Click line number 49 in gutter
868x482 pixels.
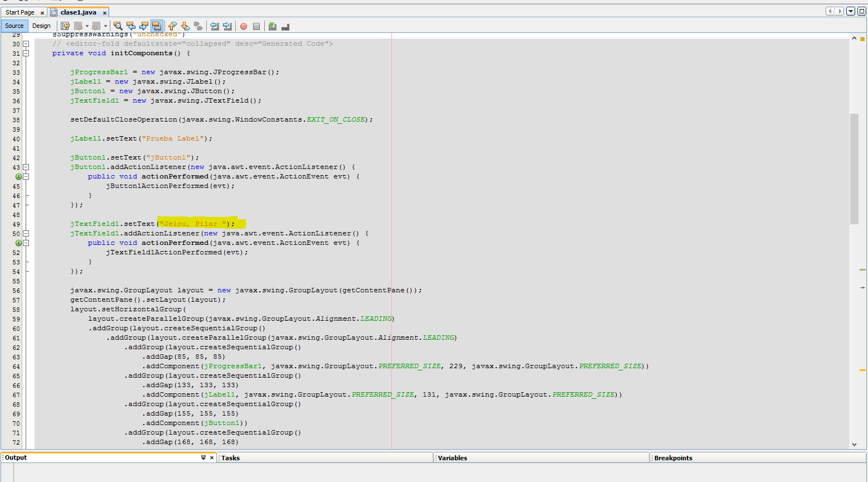coord(16,224)
